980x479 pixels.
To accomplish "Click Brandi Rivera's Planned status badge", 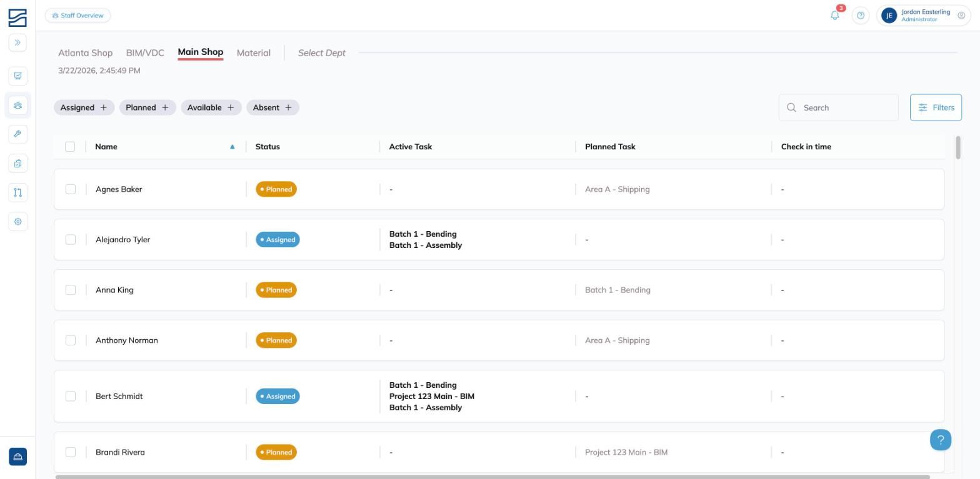I will pos(276,452).
